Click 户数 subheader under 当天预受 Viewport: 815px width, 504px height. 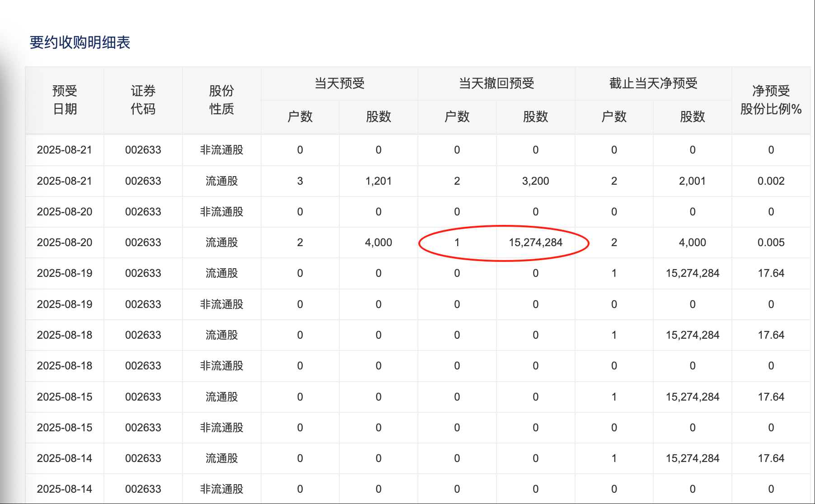click(300, 117)
